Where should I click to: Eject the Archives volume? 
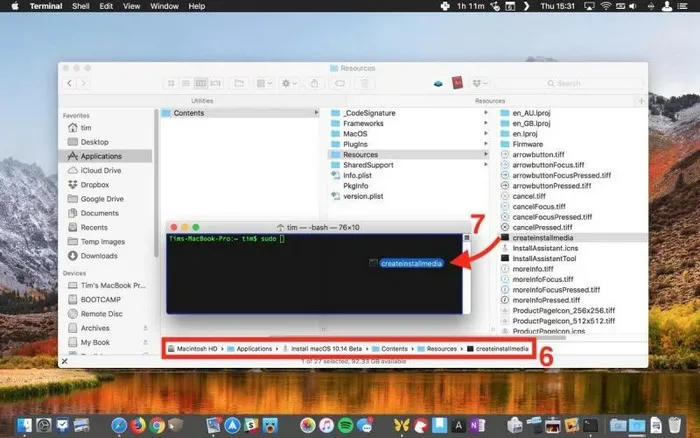(145, 328)
